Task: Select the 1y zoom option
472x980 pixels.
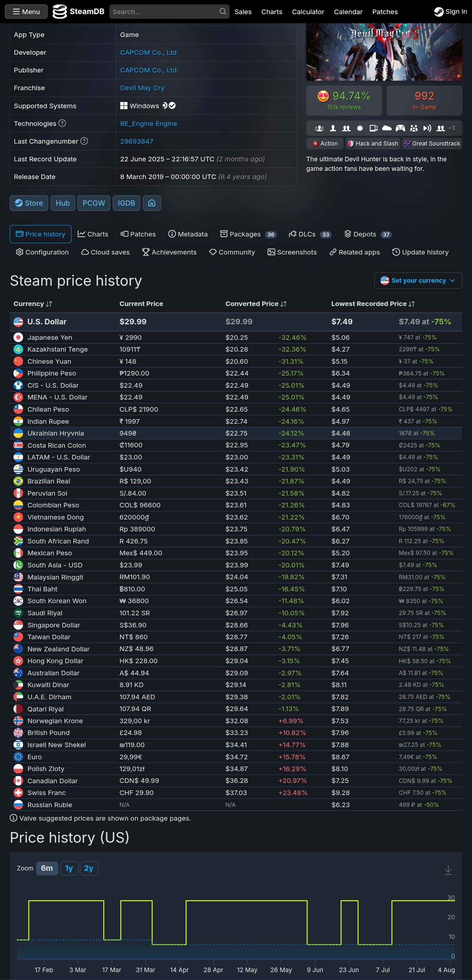Action: click(69, 868)
